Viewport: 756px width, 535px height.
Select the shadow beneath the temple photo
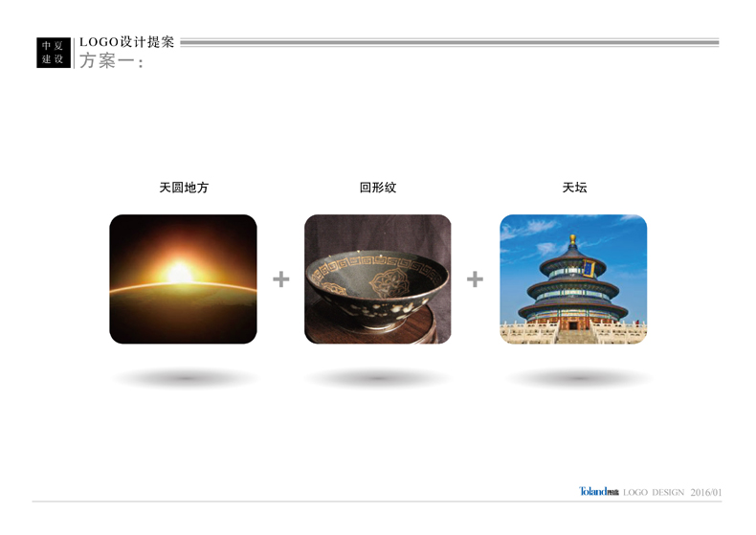point(578,378)
